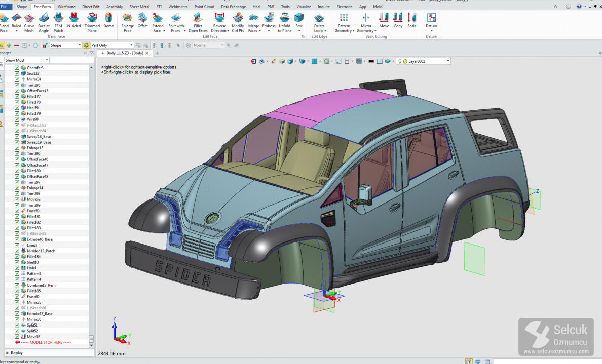Open the Part Only filter dropdown
Viewport: 602px width, 364px height.
pyautogui.click(x=131, y=45)
